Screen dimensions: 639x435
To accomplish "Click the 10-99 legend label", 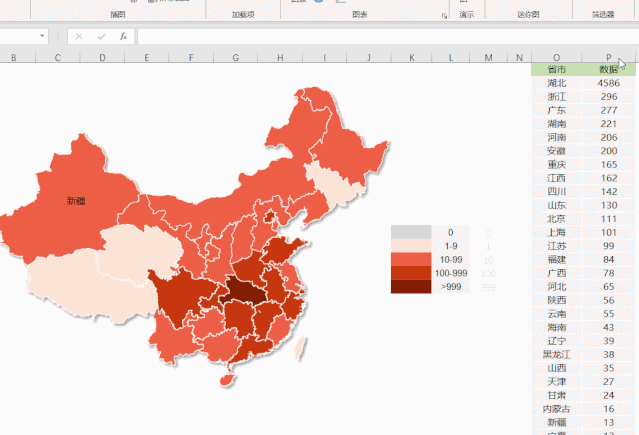I will tap(451, 260).
